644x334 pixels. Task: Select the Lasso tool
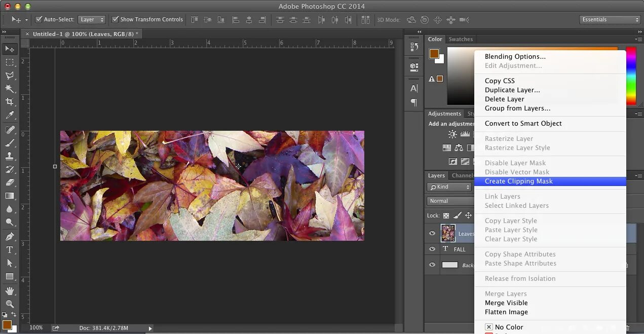[10, 76]
